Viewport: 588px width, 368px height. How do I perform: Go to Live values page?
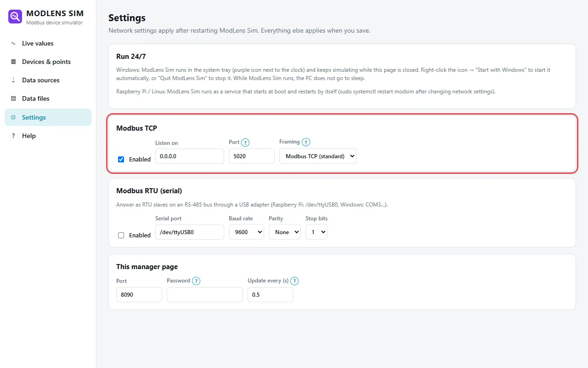click(x=48, y=43)
